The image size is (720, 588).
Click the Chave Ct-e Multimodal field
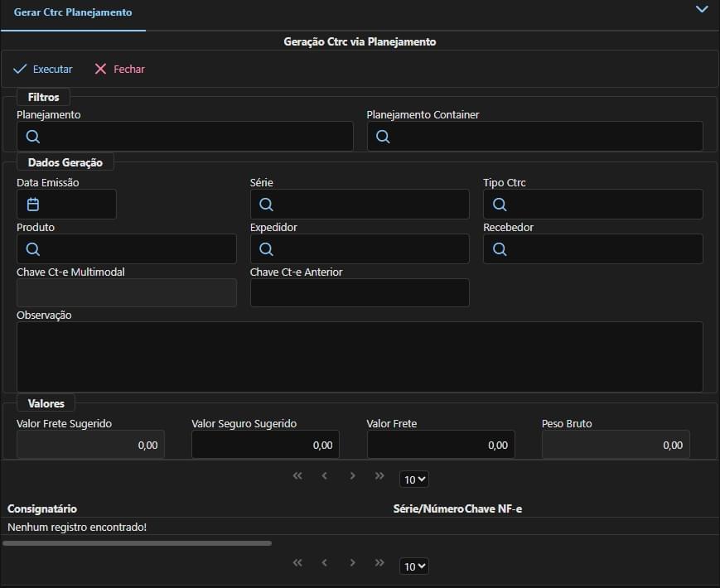(127, 293)
